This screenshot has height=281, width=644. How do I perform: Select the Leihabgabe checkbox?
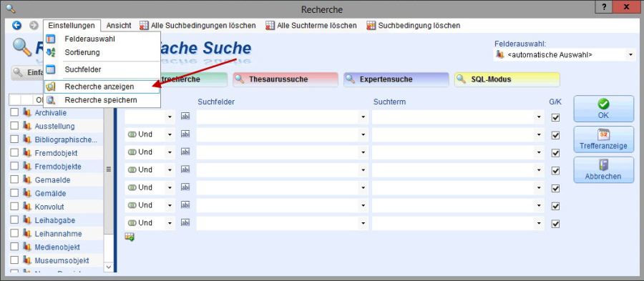coord(14,220)
